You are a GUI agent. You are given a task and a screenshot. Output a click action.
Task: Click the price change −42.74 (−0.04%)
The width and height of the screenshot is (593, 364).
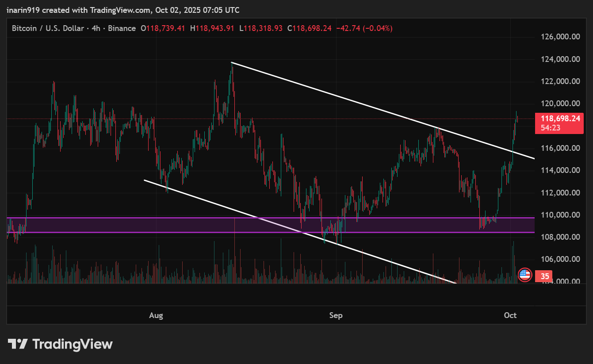pos(364,28)
